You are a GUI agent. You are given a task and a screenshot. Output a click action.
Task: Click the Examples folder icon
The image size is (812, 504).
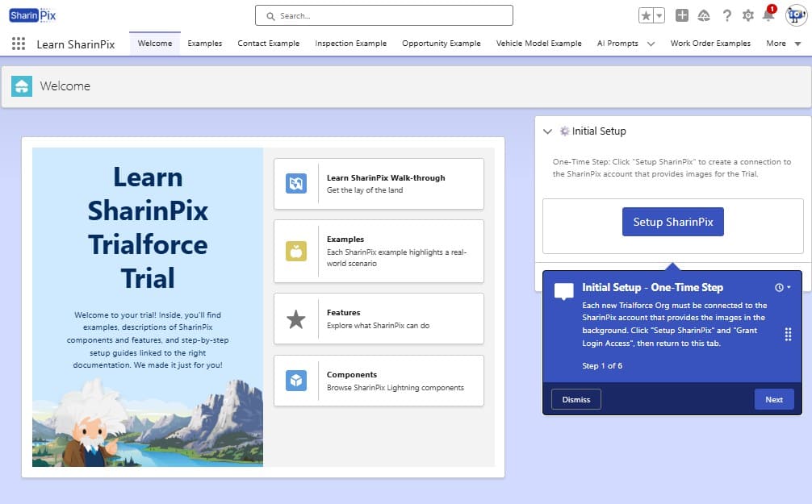(295, 252)
